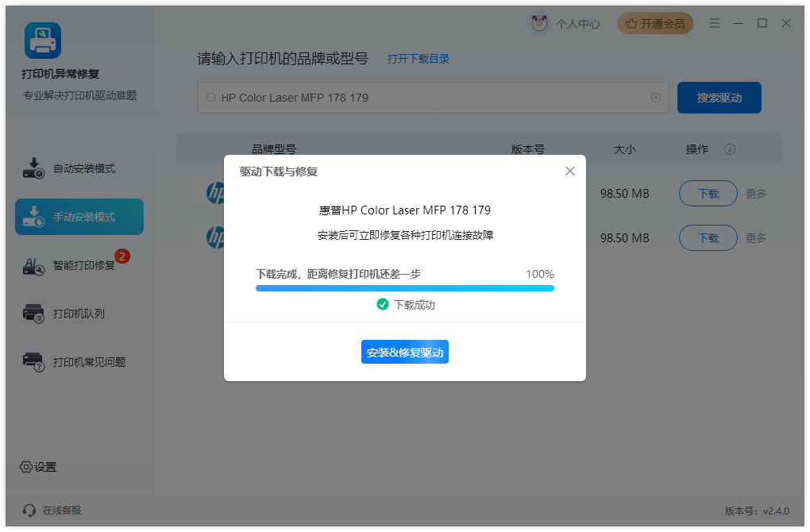Open the hamburger menu in title bar
This screenshot has width=810, height=532.
point(715,23)
